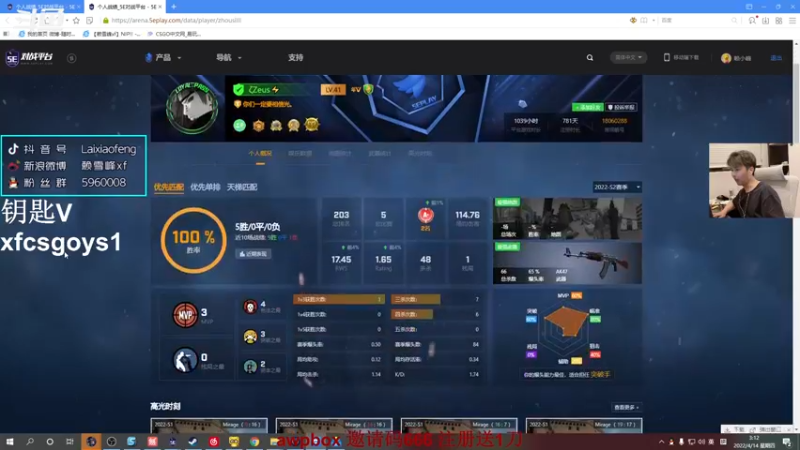The height and width of the screenshot is (450, 800).
Task: Click the logout link at top right
Action: (x=776, y=58)
